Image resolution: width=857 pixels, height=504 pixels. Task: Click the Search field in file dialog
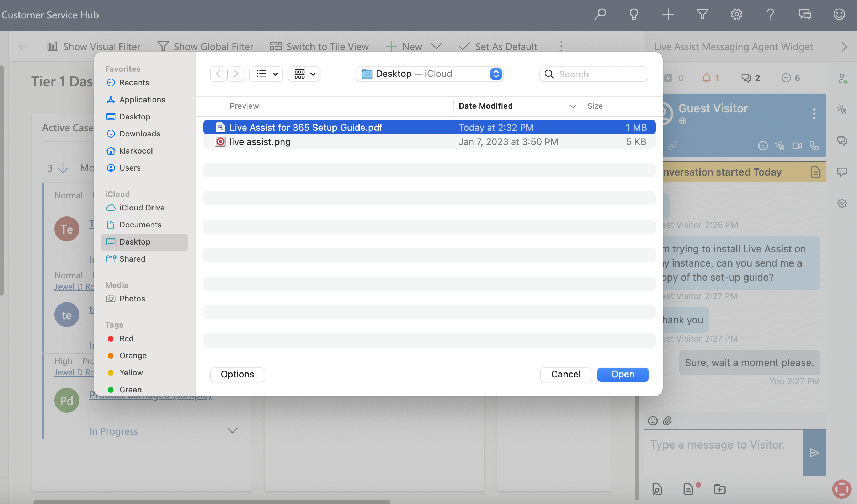coord(593,74)
